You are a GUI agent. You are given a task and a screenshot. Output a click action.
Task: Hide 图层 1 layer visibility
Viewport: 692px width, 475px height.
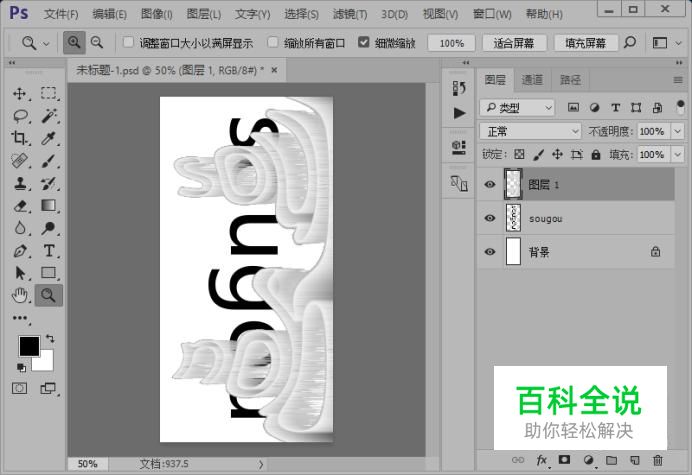tap(489, 185)
